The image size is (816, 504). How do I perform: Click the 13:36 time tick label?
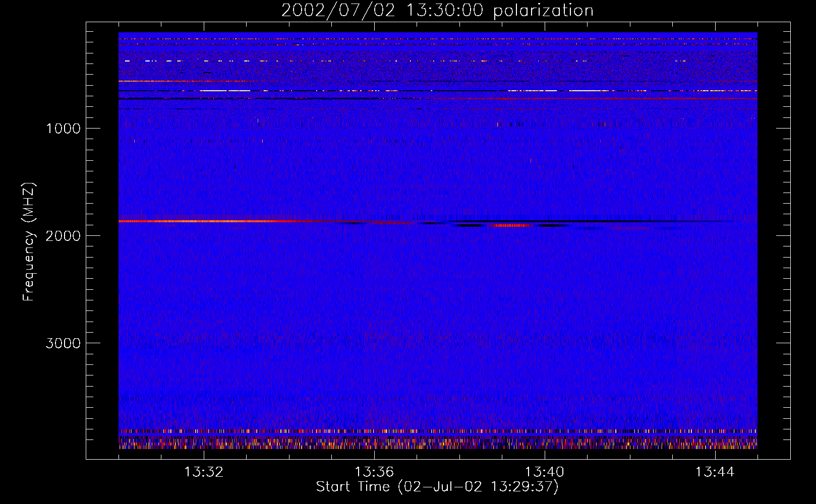tap(374, 472)
